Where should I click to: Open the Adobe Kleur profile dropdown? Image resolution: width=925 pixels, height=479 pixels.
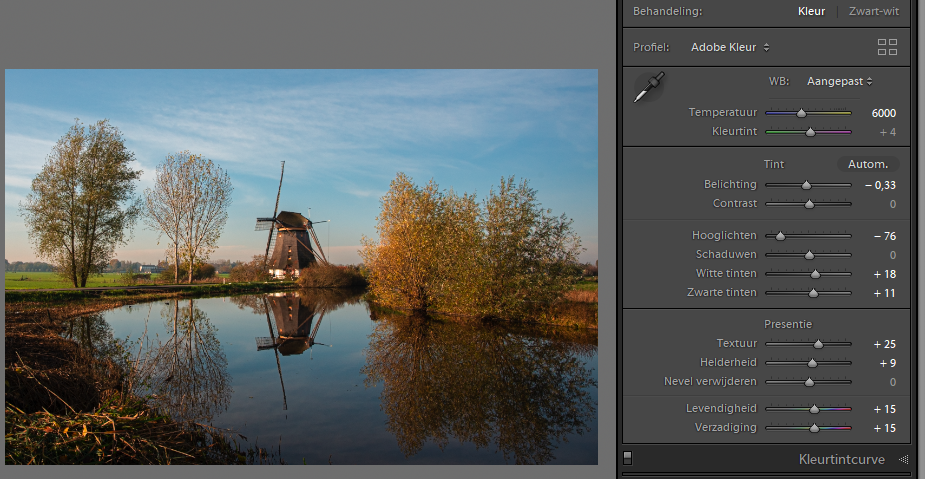730,47
